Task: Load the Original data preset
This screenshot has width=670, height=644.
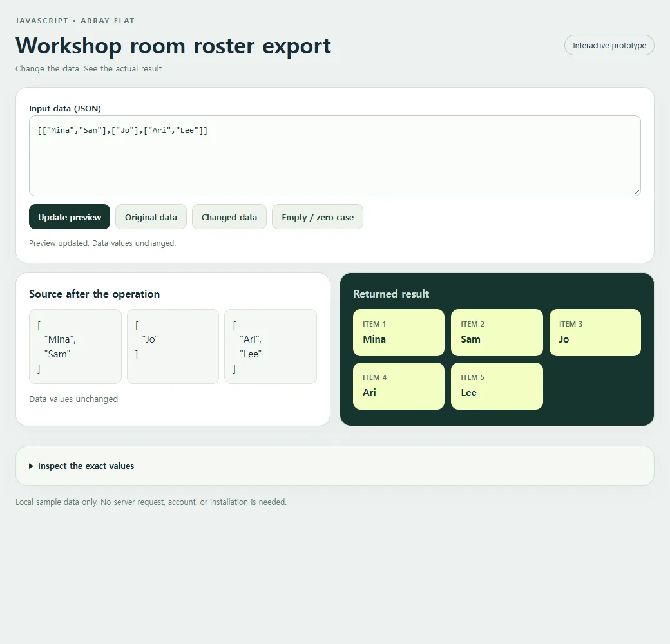Action: [x=151, y=217]
